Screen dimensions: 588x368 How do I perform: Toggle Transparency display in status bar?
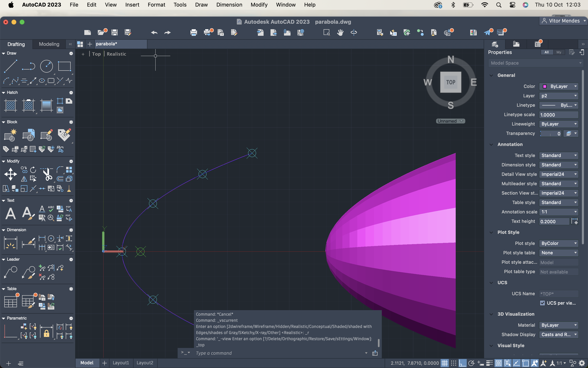tap(498, 363)
